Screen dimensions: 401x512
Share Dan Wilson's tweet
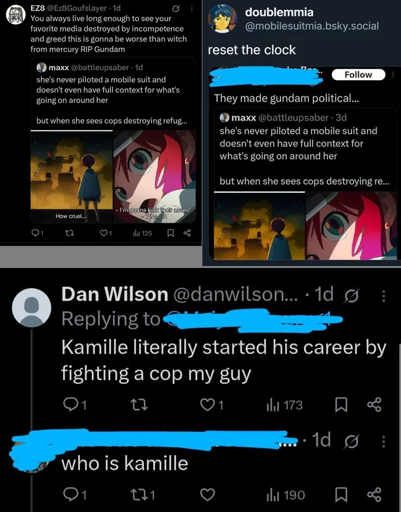(x=374, y=405)
